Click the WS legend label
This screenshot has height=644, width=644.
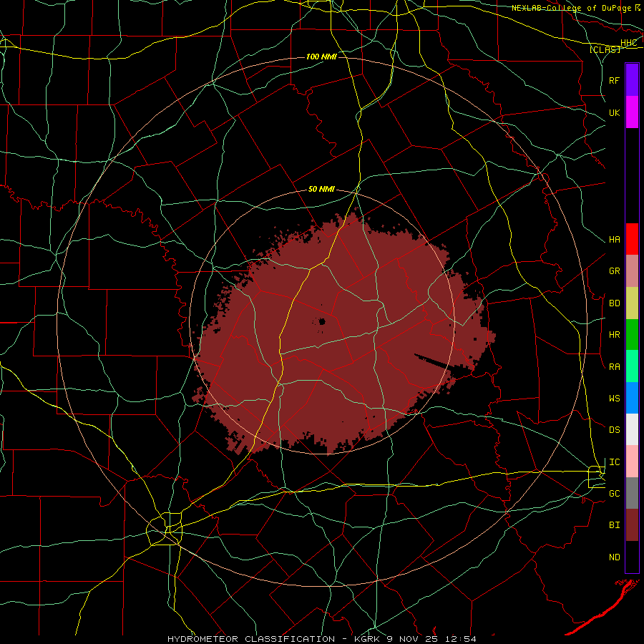tap(614, 399)
